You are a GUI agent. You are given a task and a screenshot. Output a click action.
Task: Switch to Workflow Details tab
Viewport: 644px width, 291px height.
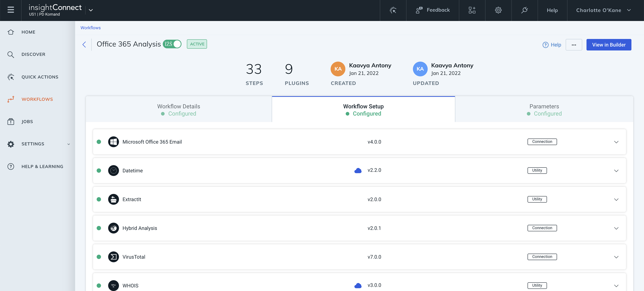pos(179,110)
